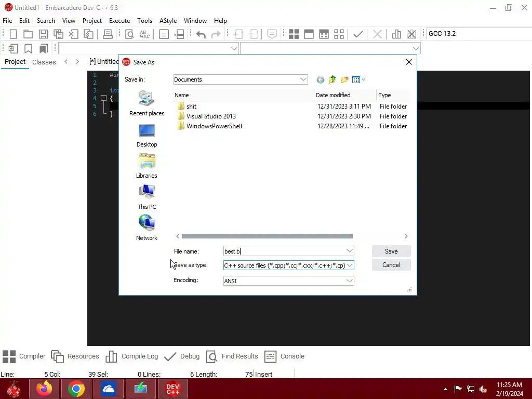Open the Execute menu
The height and width of the screenshot is (399, 532).
pyautogui.click(x=119, y=21)
